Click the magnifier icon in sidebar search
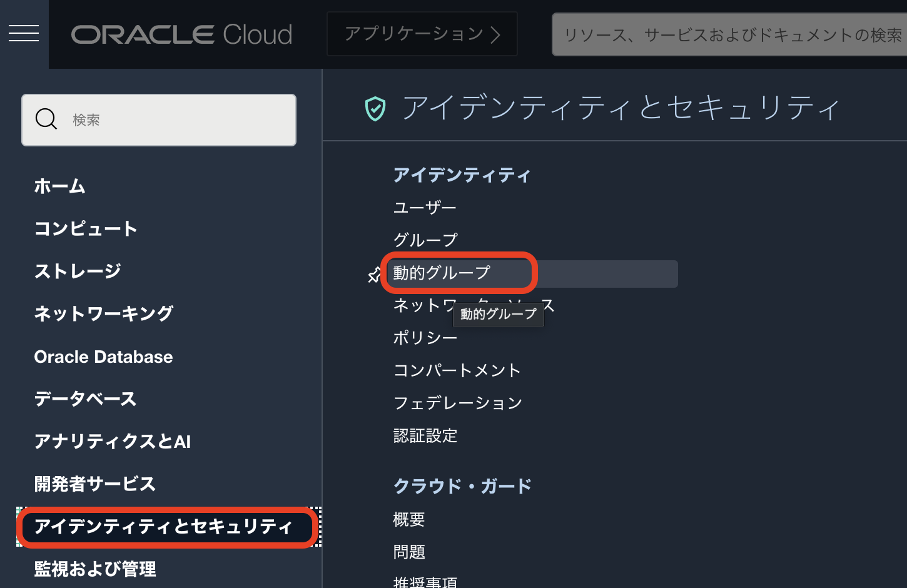Viewport: 907px width, 588px height. click(46, 119)
